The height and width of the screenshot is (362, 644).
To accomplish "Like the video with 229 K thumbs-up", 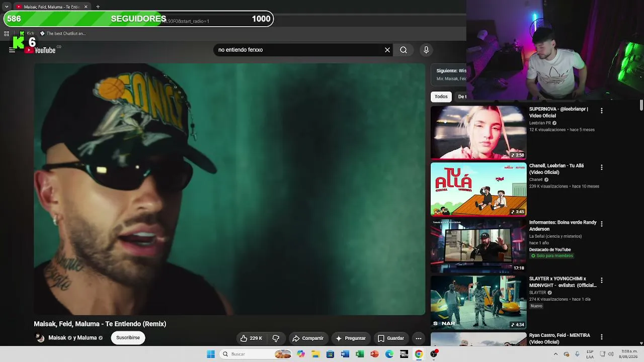I will (x=251, y=338).
